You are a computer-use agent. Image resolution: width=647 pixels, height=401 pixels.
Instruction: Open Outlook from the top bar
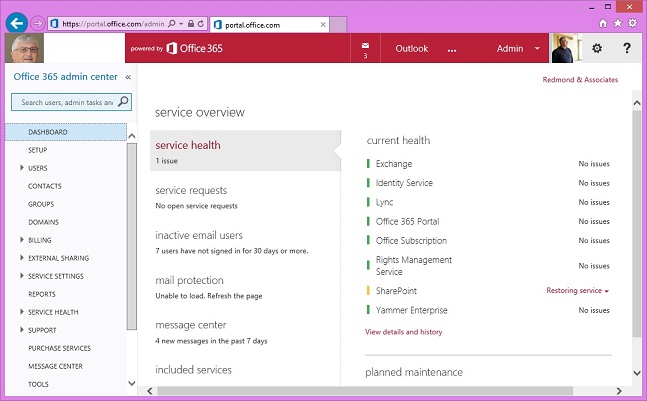411,48
